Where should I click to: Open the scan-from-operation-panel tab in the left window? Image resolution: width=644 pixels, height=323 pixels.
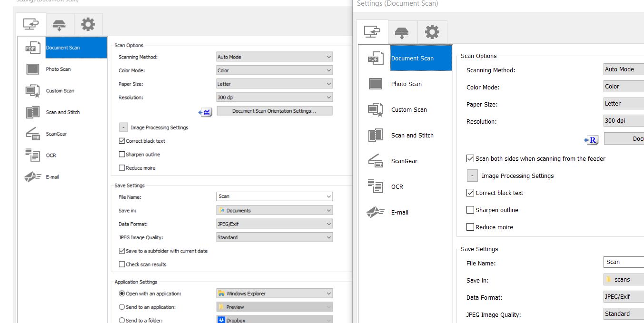(x=59, y=24)
